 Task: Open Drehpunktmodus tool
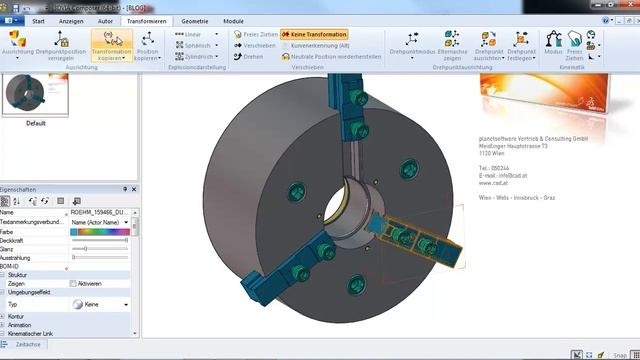412,45
